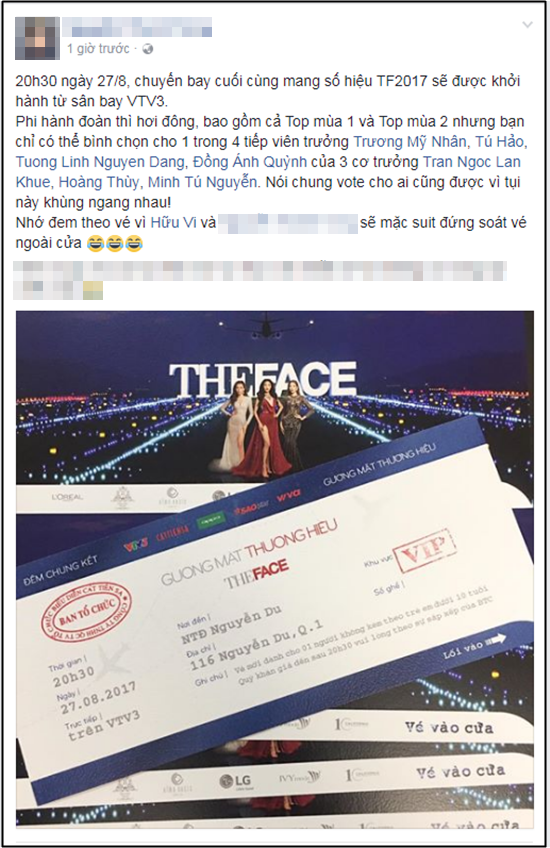The height and width of the screenshot is (848, 550).
Task: Open the post options chevron dropdown
Action: pos(527,25)
